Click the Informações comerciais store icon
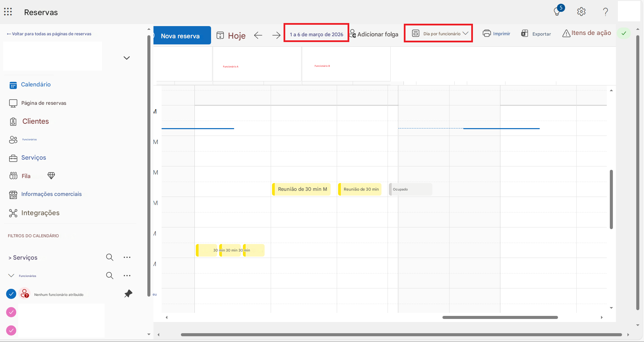This screenshot has width=644, height=342. click(x=13, y=195)
